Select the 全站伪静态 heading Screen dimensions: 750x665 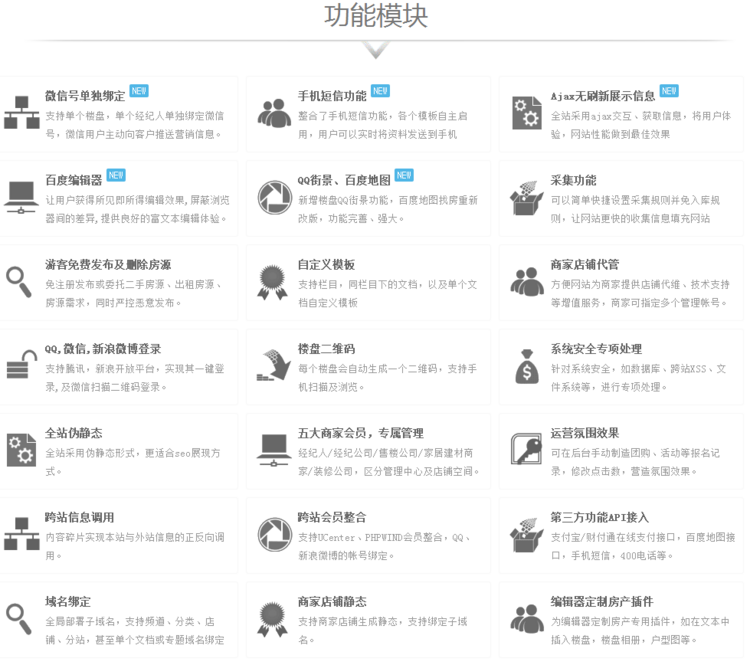74,433
